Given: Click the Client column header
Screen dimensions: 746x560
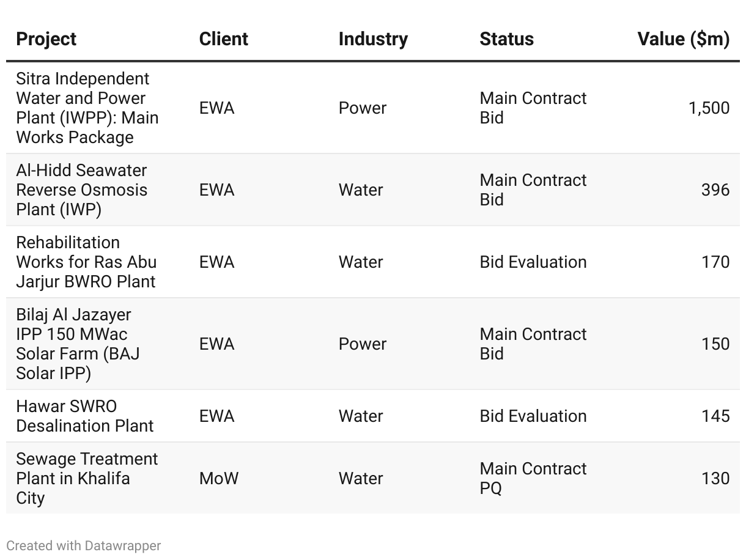Looking at the screenshot, I should [224, 39].
